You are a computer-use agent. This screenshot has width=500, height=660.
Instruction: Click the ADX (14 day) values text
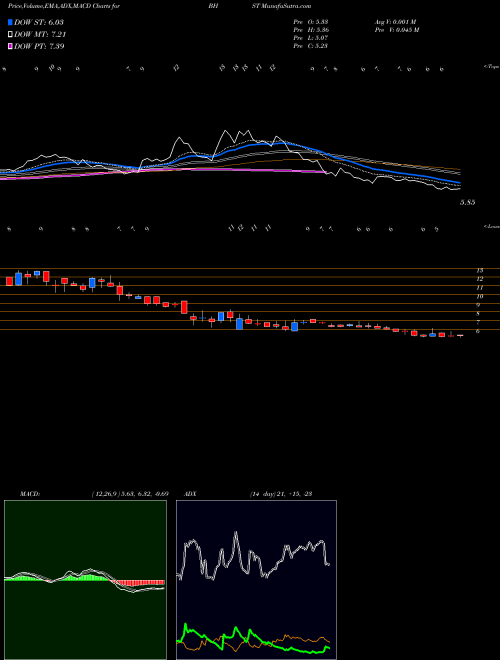tap(280, 494)
